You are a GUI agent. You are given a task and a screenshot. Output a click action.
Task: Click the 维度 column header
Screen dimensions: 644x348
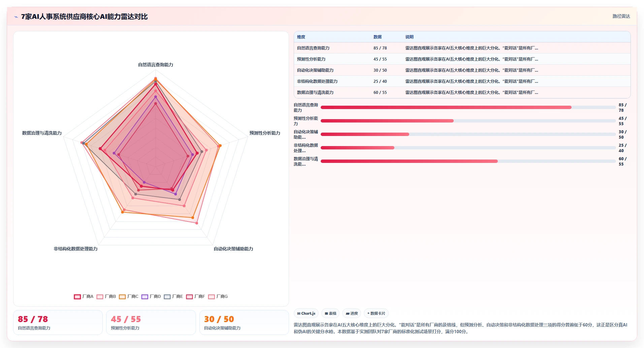coord(301,37)
